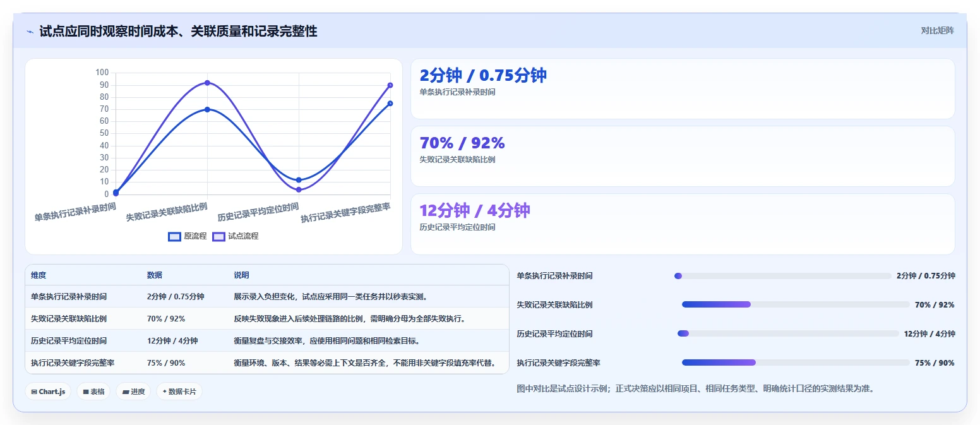Click the Chart.js tag chip
The image size is (980, 425).
point(48,392)
